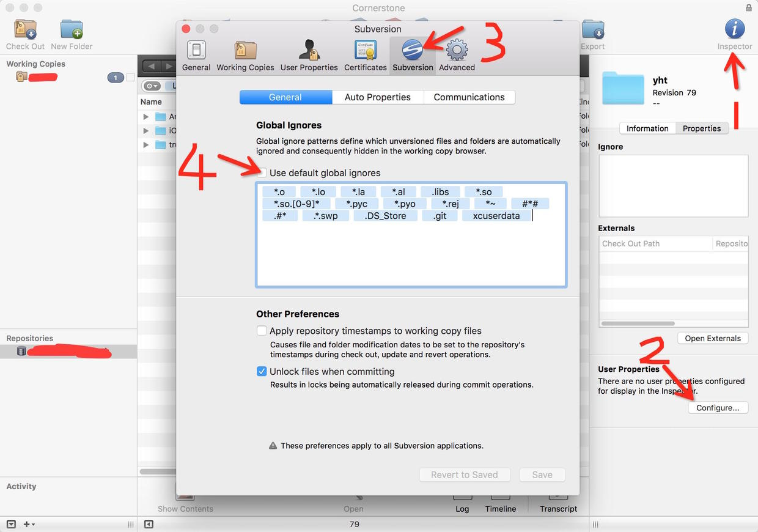Click the Inspector Ignore list box

pos(673,186)
